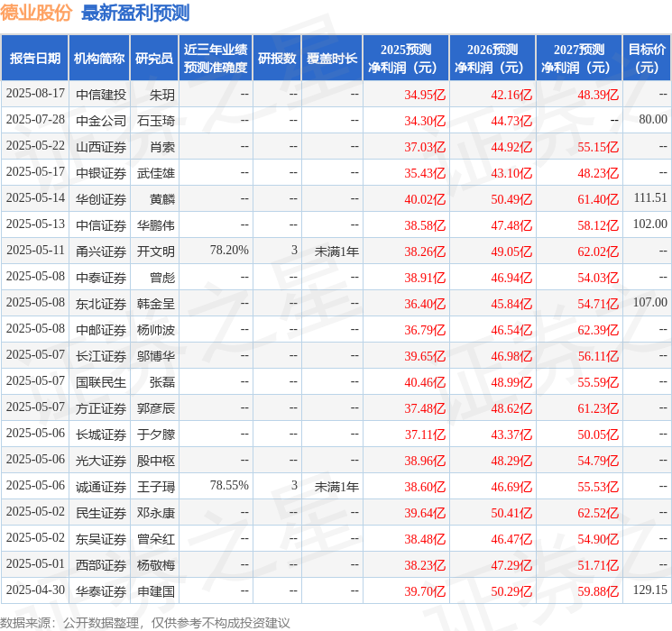This screenshot has height=631, width=672.
Task: Click institution 中信建投
Action: pos(101,95)
